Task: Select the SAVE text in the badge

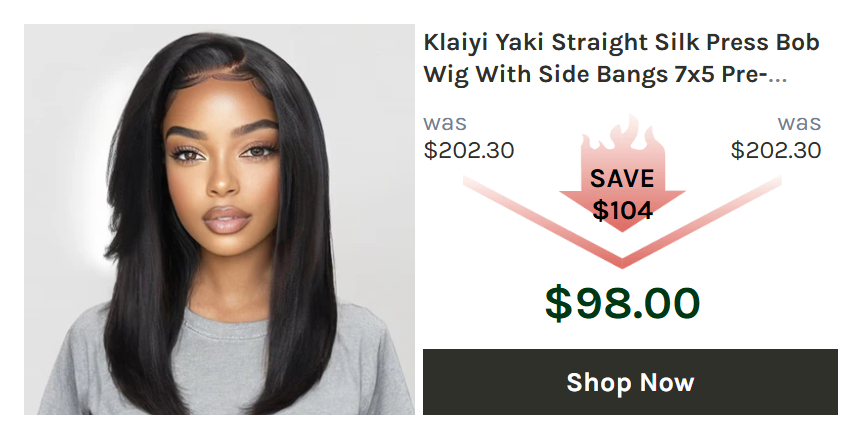Action: click(x=622, y=178)
